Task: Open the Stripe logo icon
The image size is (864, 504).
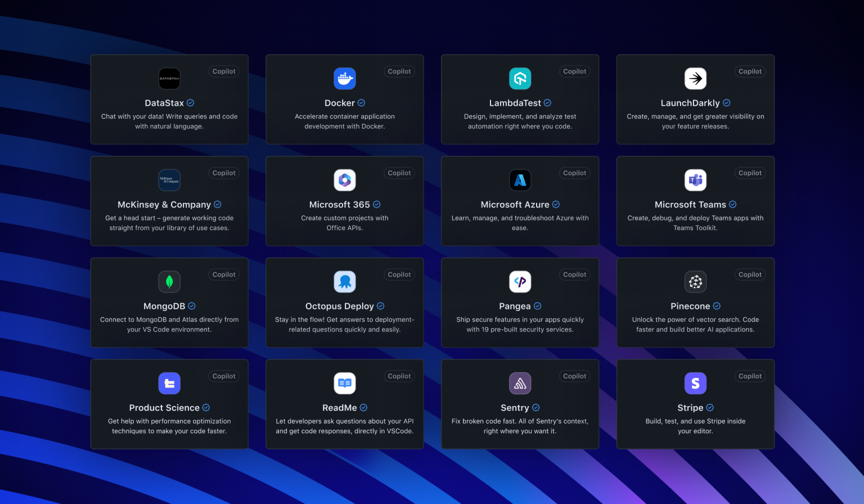Action: 695,383
